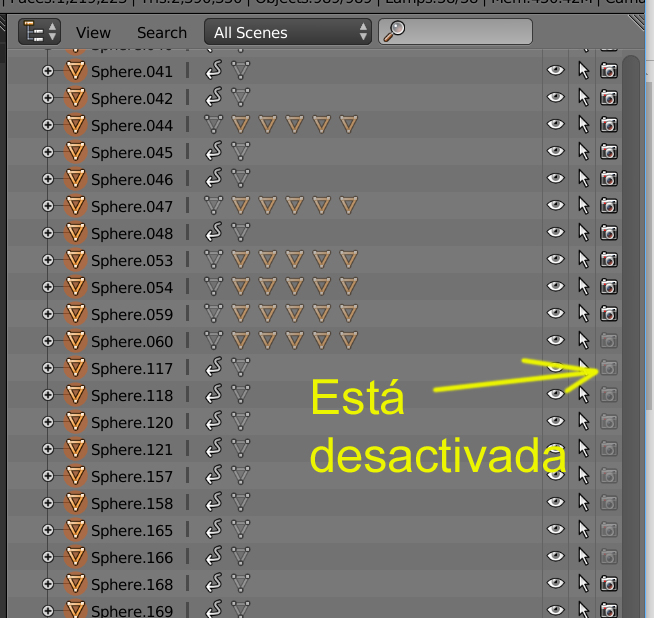Expand the Sphere.117 tree item

pyautogui.click(x=48, y=368)
